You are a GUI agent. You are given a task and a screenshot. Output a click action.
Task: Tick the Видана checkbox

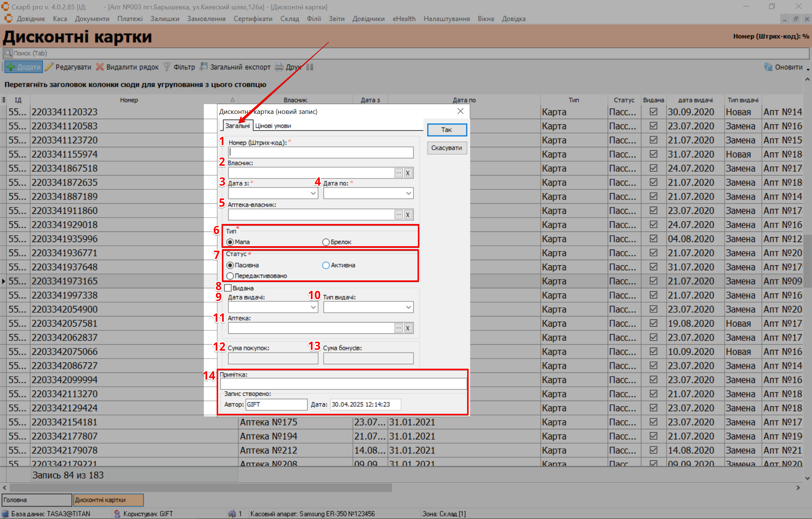click(x=228, y=288)
